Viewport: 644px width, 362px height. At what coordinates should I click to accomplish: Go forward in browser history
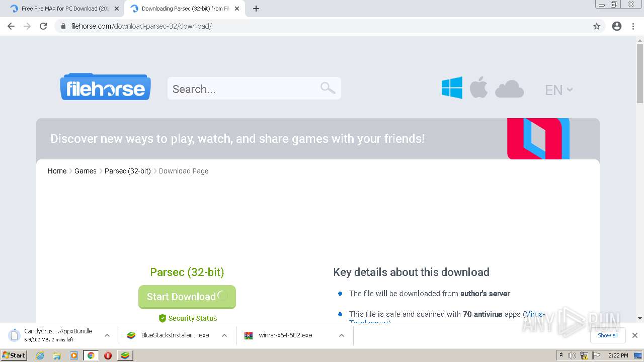coord(27,26)
